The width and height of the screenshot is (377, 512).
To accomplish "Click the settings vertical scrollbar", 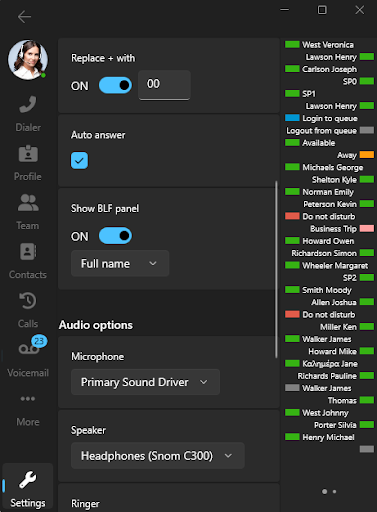I will (x=276, y=269).
